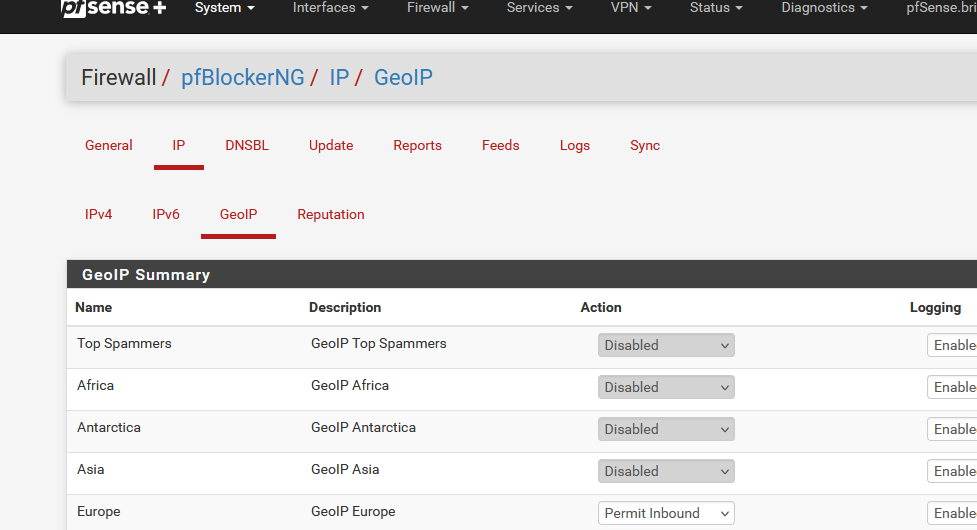Go to the Update tab
This screenshot has width=977, height=530.
point(331,145)
